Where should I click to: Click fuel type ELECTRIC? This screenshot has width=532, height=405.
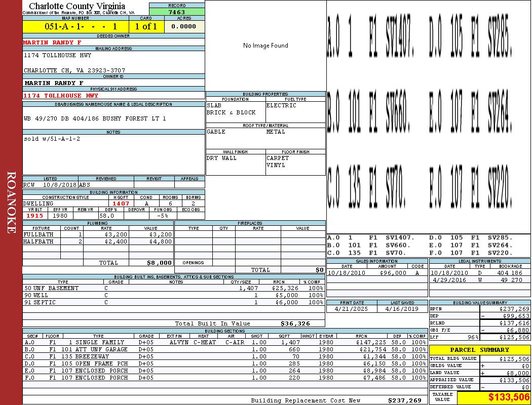pyautogui.click(x=281, y=105)
